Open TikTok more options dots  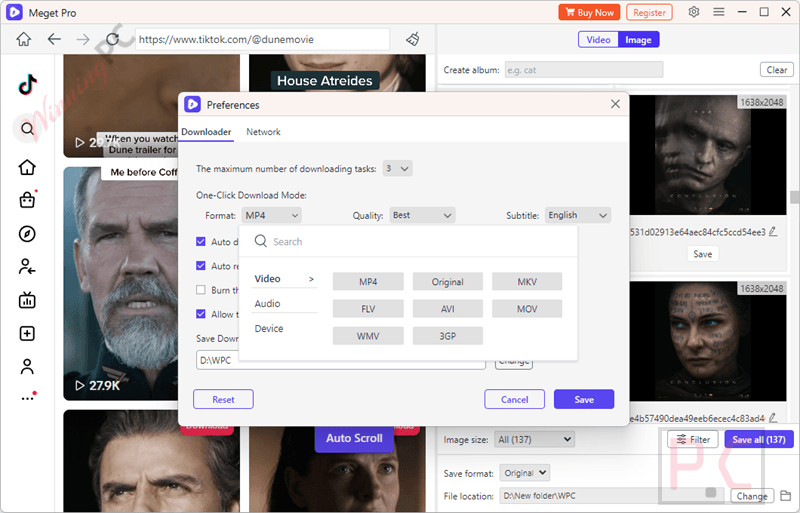[29, 397]
